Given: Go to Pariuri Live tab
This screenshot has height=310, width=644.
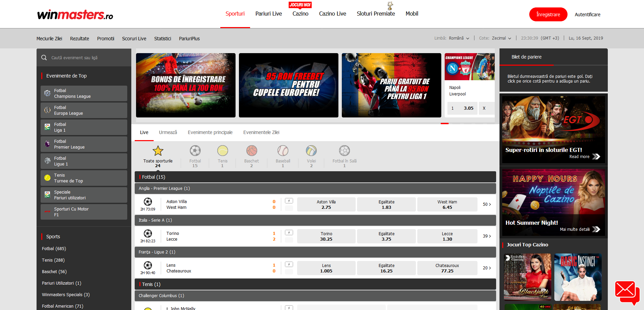Looking at the screenshot, I should (x=268, y=14).
